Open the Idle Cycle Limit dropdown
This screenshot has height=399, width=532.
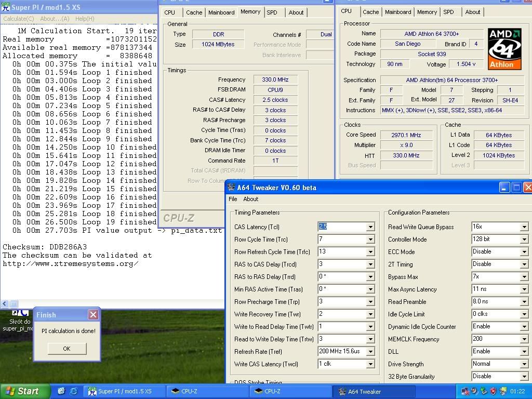tap(524, 314)
